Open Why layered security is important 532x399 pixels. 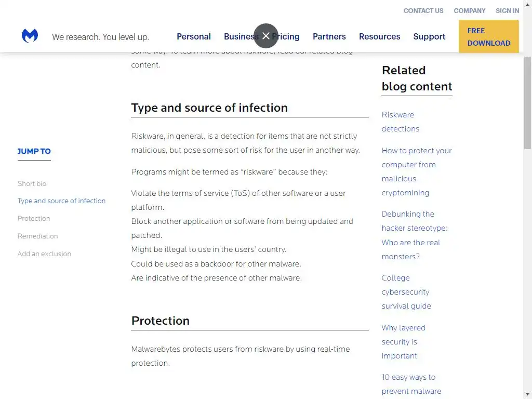[403, 342]
